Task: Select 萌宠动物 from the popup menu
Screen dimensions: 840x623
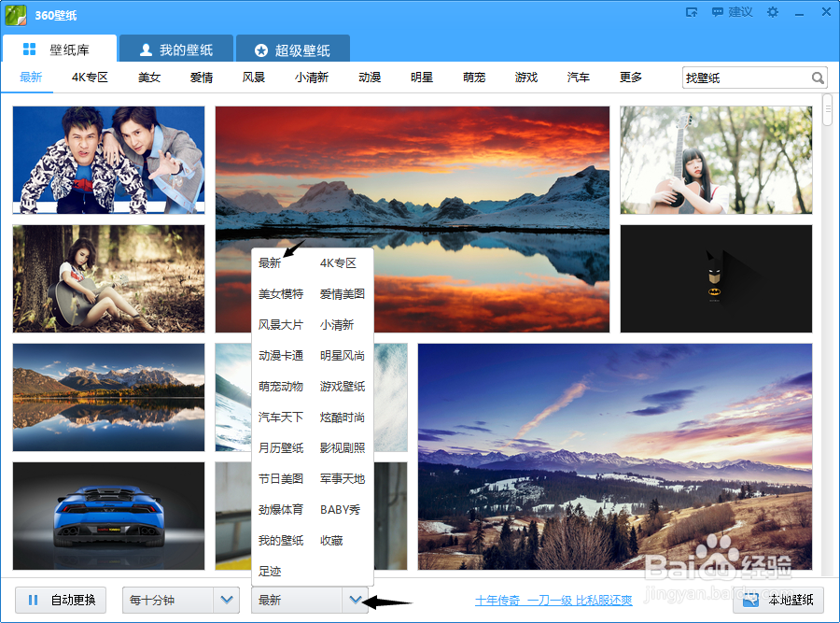Action: 282,386
